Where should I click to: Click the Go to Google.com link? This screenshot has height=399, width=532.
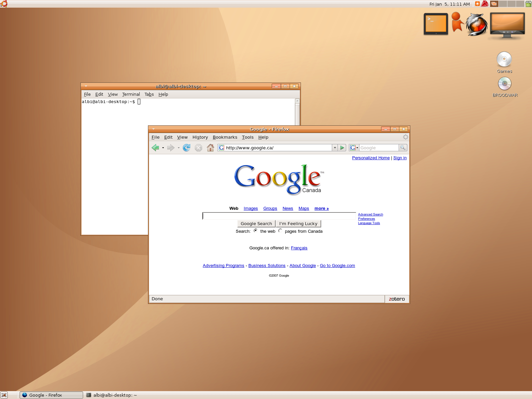[337, 266]
